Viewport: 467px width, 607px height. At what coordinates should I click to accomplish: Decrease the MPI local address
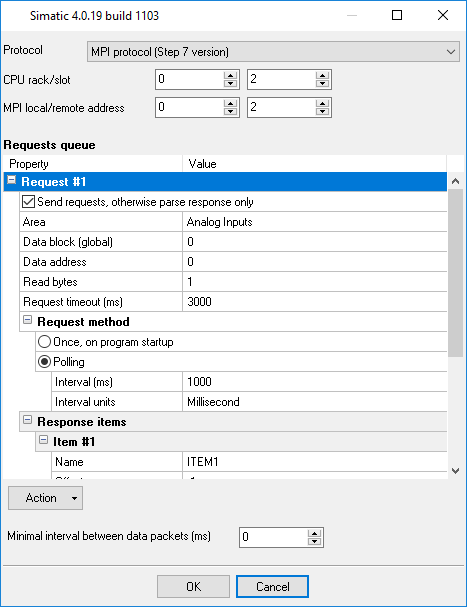[230, 111]
